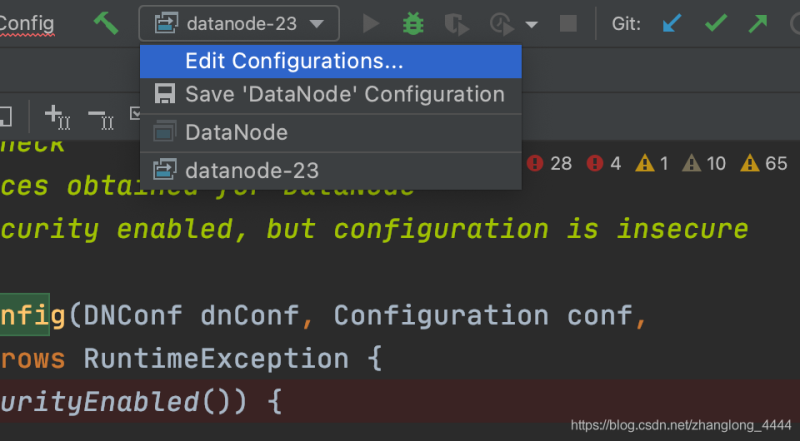Viewport: 800px width, 441px height.
Task: Stop the running process
Action: point(568,23)
